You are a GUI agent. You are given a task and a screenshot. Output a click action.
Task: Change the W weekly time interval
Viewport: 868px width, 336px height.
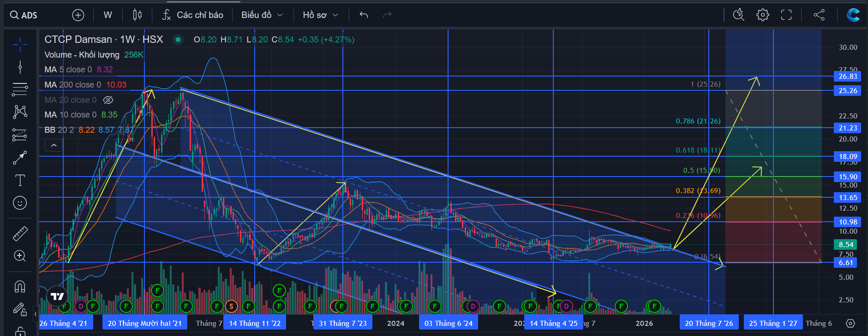click(x=108, y=15)
